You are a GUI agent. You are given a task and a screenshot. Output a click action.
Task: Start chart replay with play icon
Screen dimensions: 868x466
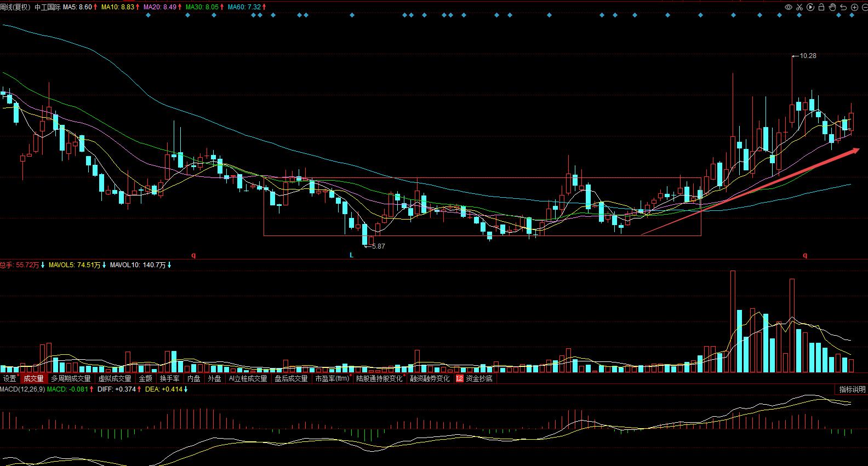810,7
